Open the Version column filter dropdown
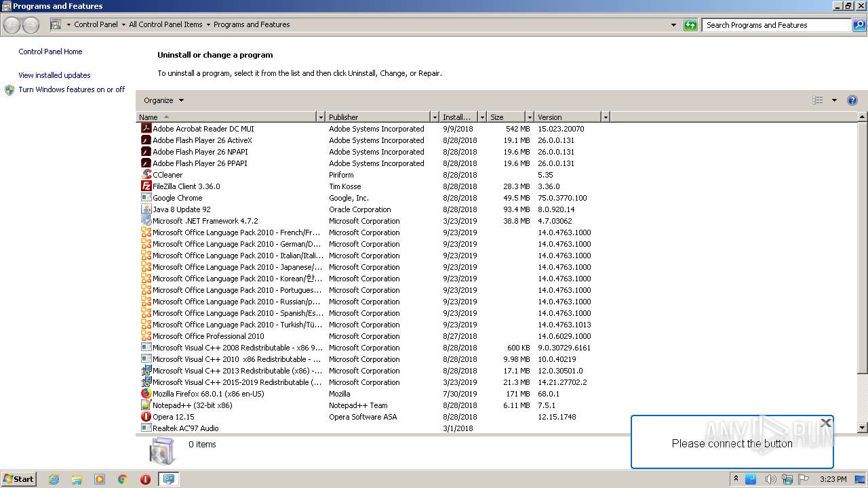868x488 pixels. [606, 117]
